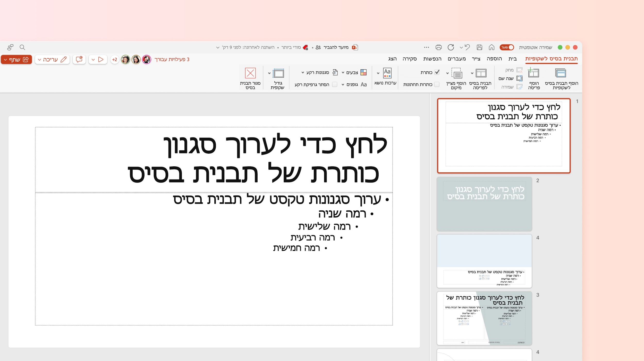Image resolution: width=644 pixels, height=361 pixels.
Task: Click the סודי ביותר sensitivity label
Action: click(291, 47)
